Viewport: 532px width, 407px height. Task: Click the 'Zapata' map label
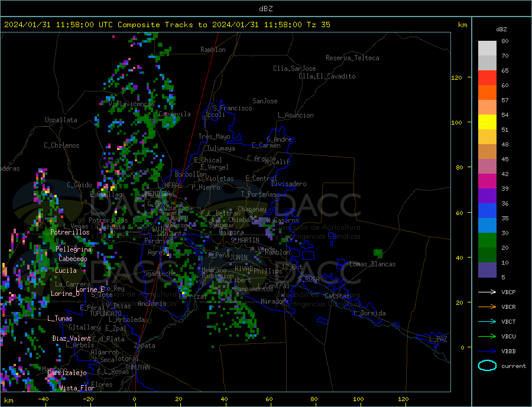pyautogui.click(x=145, y=346)
